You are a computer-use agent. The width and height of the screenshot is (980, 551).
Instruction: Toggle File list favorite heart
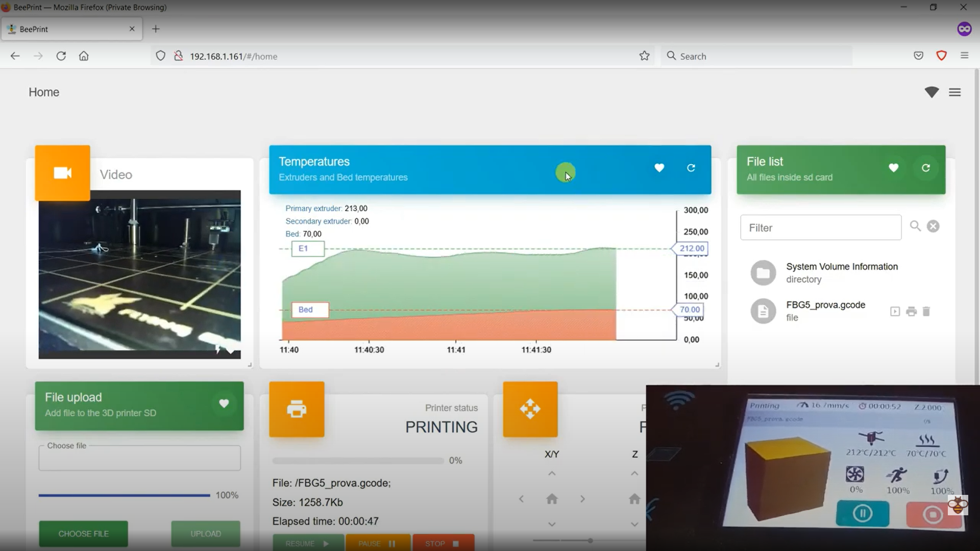tap(893, 168)
